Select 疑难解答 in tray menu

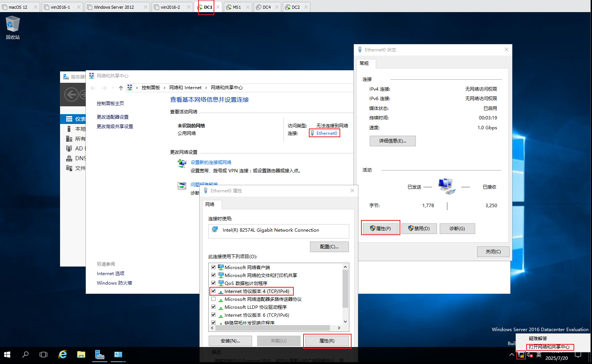538,339
